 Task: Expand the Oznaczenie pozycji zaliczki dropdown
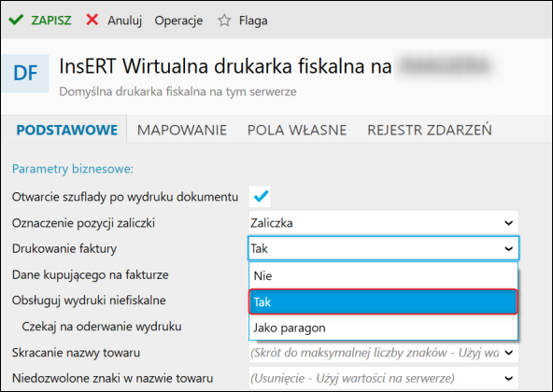coord(383,223)
